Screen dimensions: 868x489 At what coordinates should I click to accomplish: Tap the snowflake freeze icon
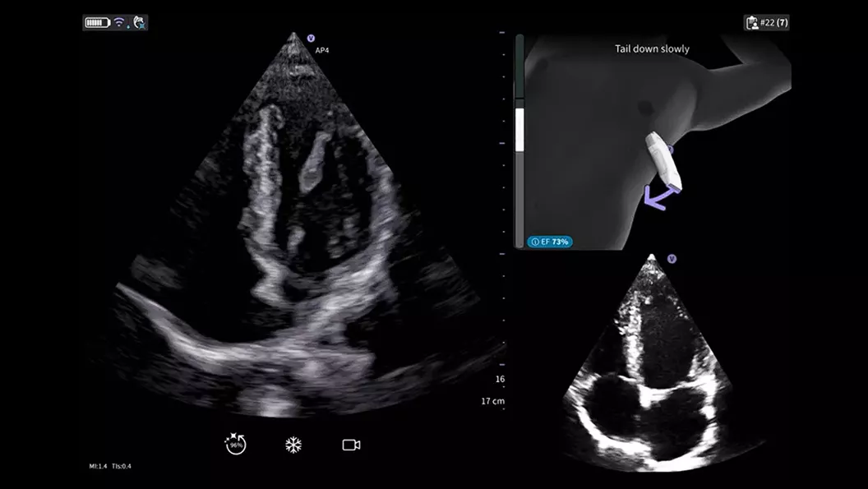(293, 445)
